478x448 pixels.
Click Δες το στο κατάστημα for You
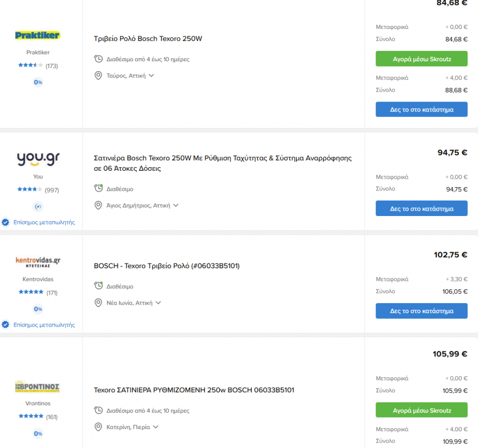click(x=421, y=209)
